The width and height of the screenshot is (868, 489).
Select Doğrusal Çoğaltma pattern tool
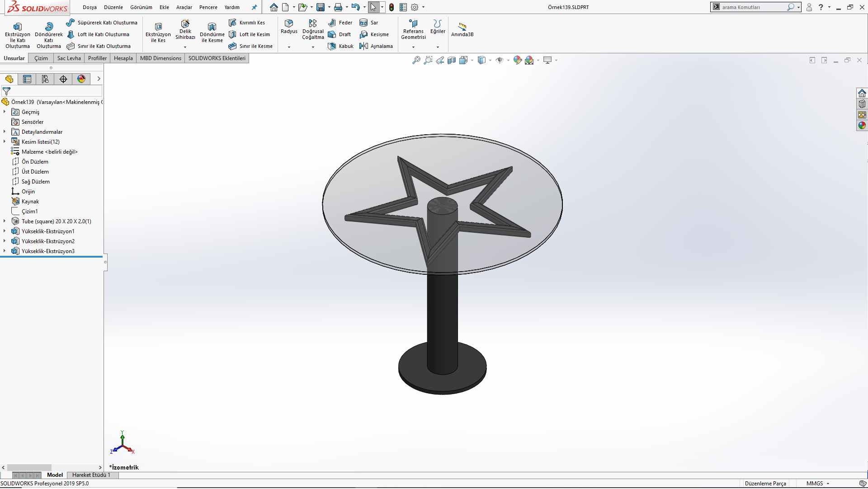313,29
